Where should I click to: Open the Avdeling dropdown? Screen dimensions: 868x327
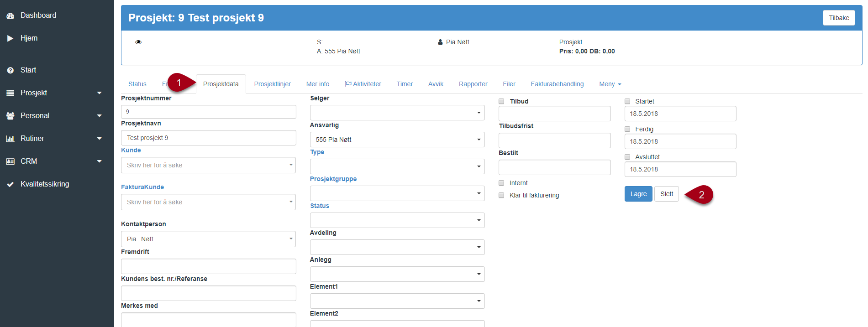click(x=397, y=247)
